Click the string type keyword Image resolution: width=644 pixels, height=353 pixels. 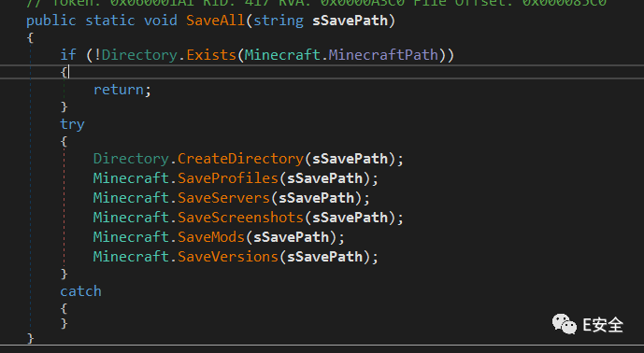279,21
